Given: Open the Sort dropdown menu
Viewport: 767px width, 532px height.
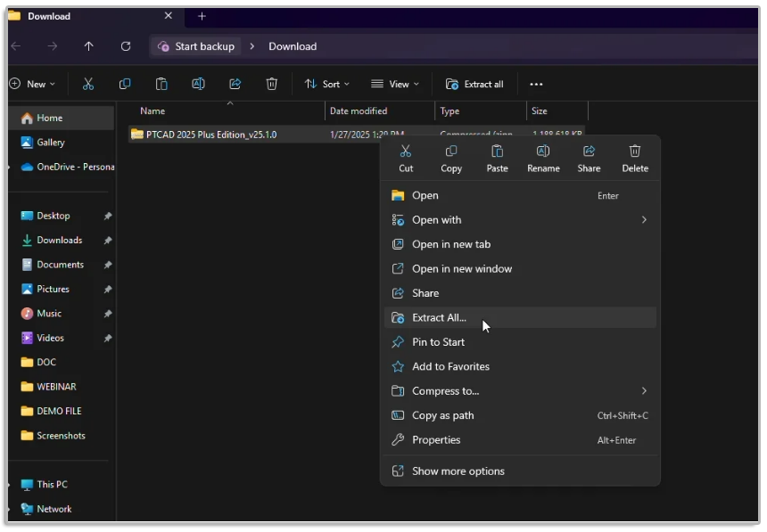Looking at the screenshot, I should point(327,84).
